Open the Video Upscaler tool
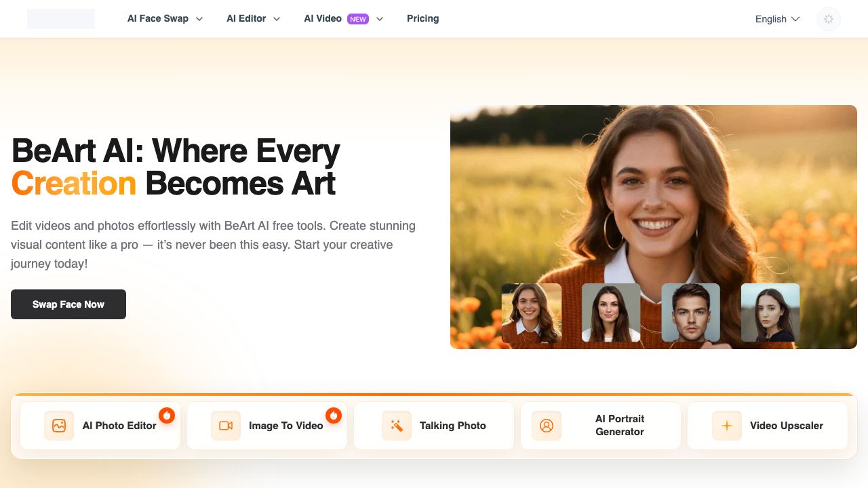Image resolution: width=868 pixels, height=488 pixels. point(768,426)
